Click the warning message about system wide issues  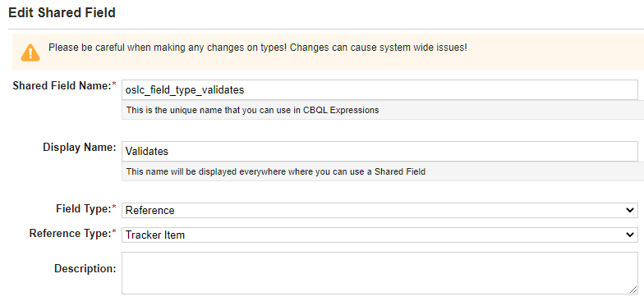click(258, 48)
